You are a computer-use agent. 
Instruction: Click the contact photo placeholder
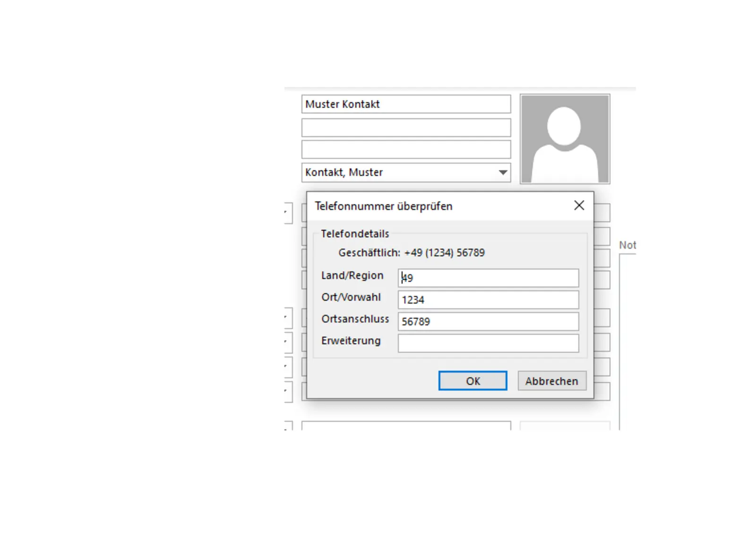click(565, 139)
